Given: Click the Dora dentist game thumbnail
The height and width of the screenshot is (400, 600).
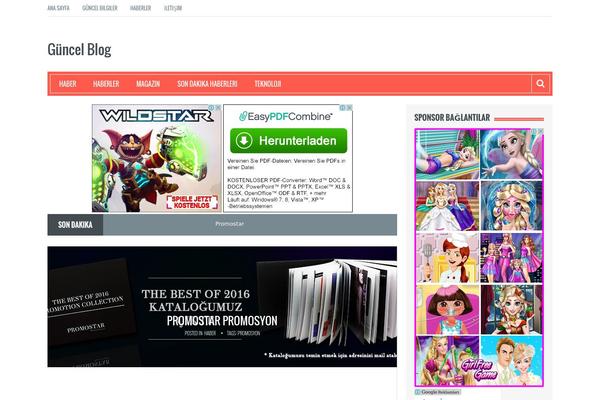Looking at the screenshot, I should 447,309.
